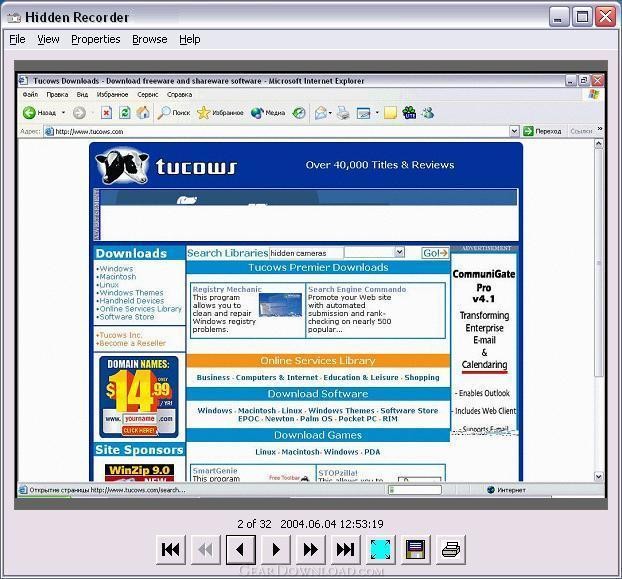Maximize the Hidden Recorder window

(582, 17)
